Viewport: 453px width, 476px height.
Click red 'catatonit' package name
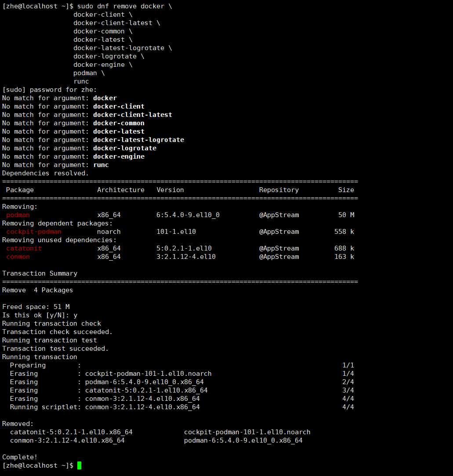pos(24,248)
